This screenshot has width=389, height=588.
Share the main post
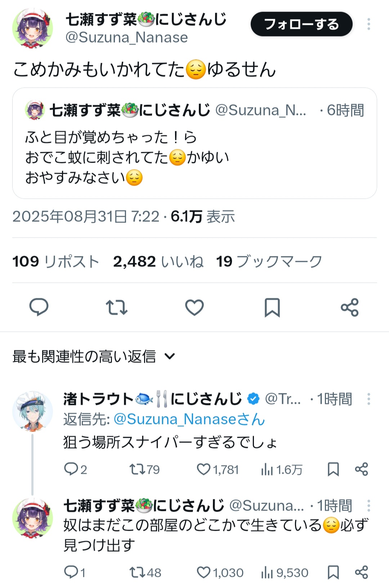click(x=349, y=307)
